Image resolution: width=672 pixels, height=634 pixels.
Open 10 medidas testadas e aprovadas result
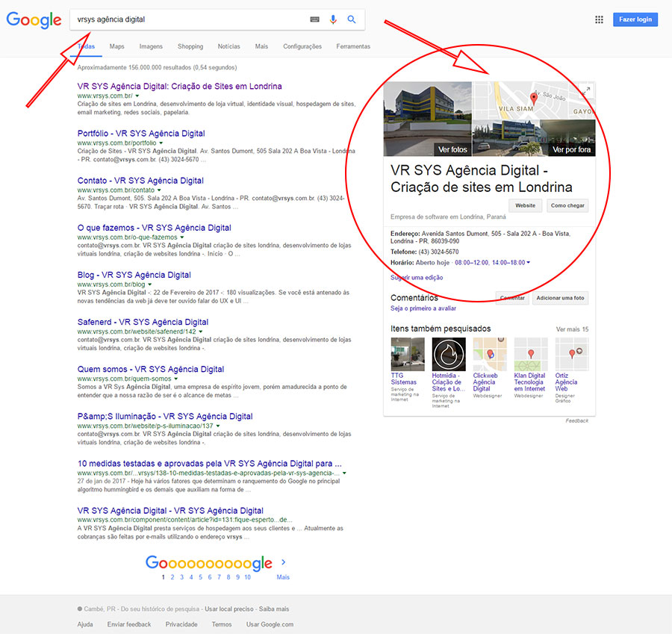pyautogui.click(x=210, y=464)
